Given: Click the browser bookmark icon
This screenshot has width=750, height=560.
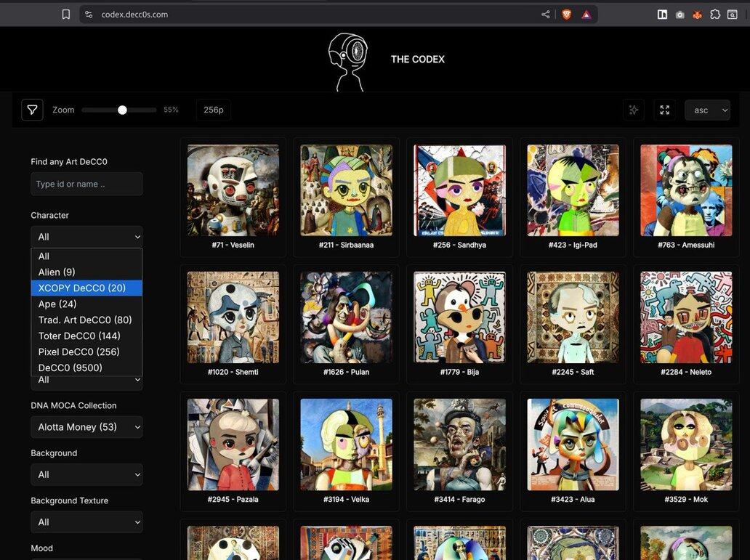Looking at the screenshot, I should pyautogui.click(x=66, y=14).
